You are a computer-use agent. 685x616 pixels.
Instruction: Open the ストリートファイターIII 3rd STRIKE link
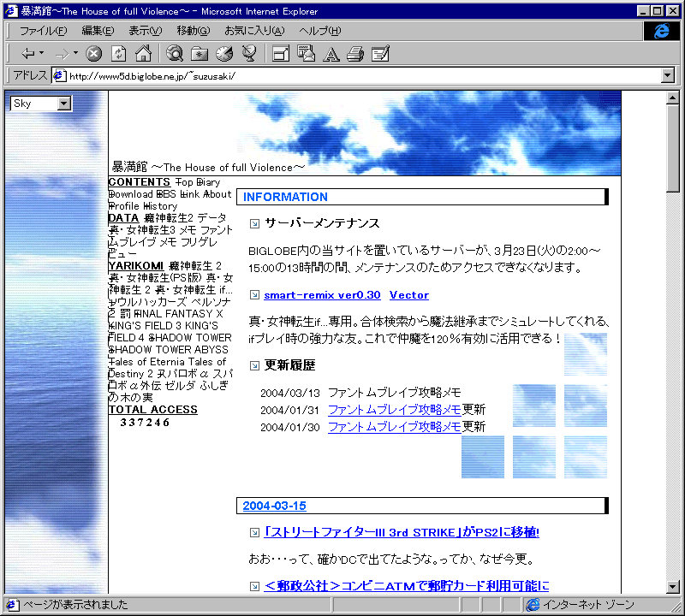402,532
